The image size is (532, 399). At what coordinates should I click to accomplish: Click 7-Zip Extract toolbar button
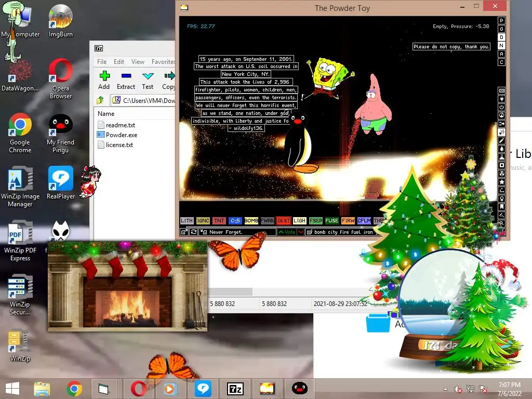pyautogui.click(x=126, y=80)
